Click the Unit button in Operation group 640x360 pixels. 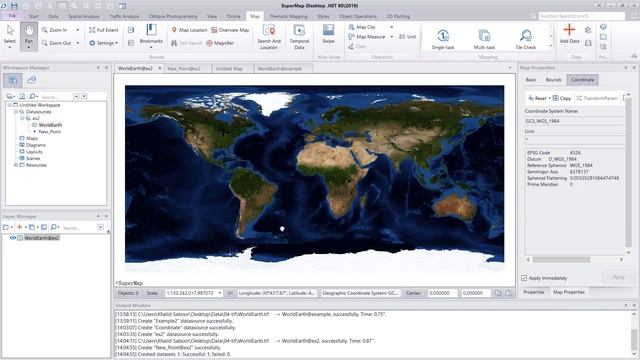[x=407, y=36]
